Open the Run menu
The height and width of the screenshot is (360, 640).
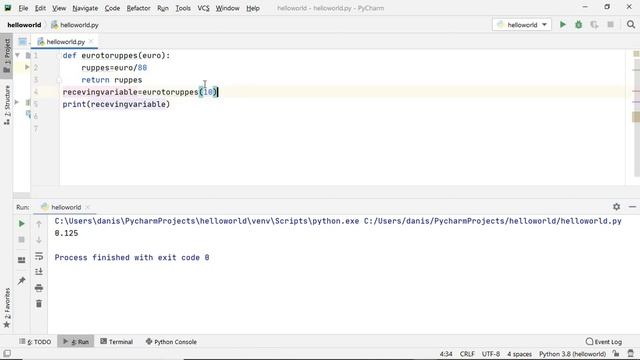click(x=162, y=8)
